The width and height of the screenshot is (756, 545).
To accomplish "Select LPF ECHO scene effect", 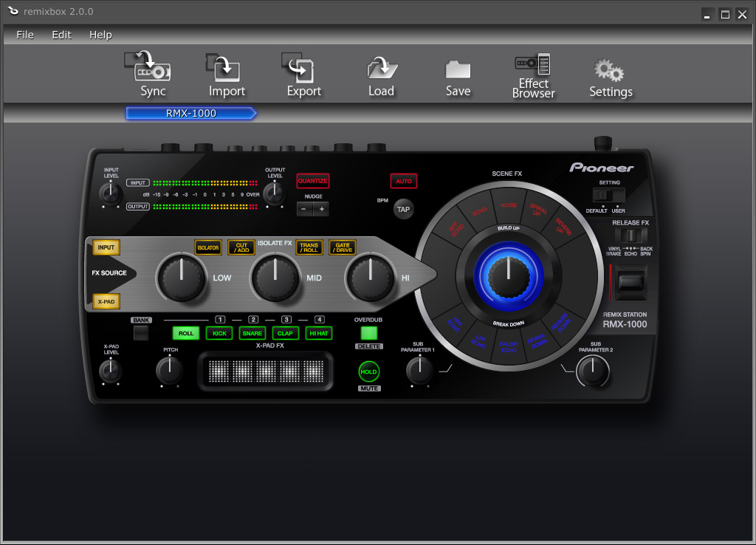I will pos(479,341).
